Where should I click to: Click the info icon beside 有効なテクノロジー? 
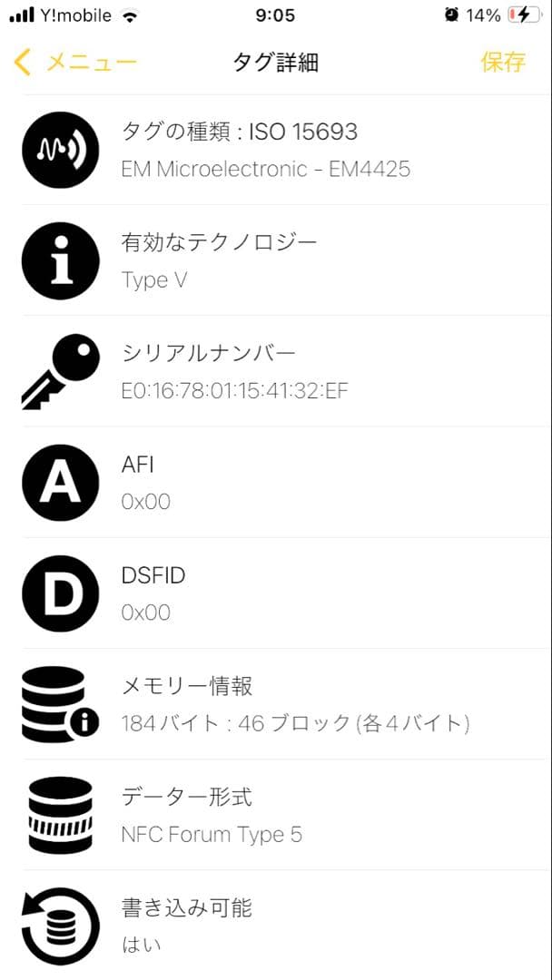click(x=60, y=260)
